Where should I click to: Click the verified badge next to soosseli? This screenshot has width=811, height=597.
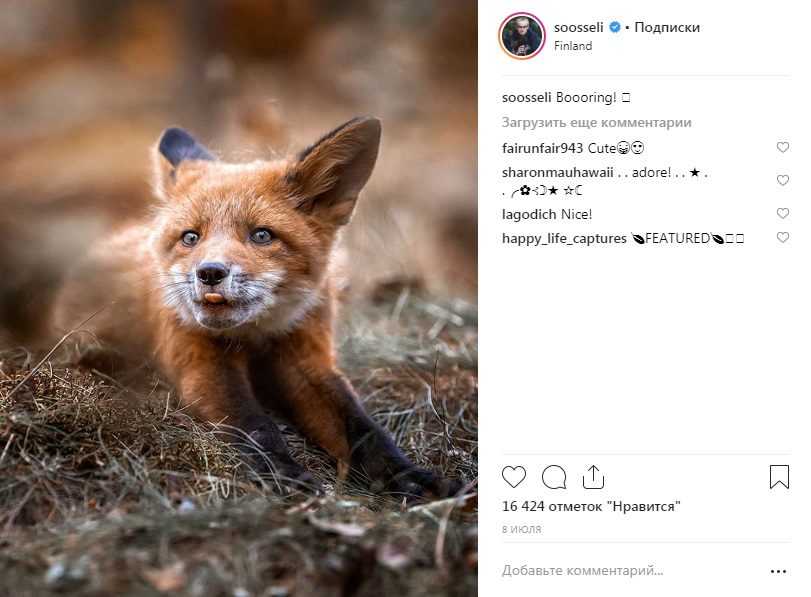click(615, 28)
